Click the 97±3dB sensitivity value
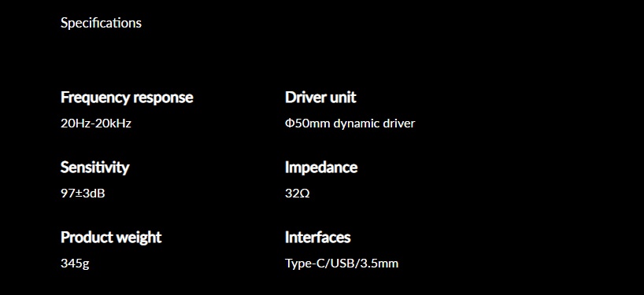Image resolution: width=644 pixels, height=295 pixels. [x=83, y=194]
